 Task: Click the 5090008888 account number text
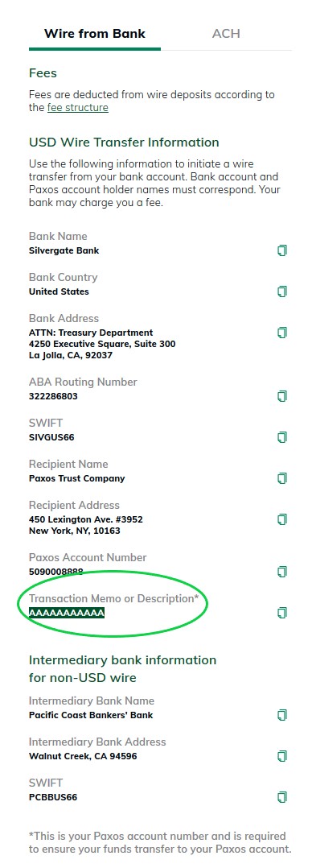point(55,572)
